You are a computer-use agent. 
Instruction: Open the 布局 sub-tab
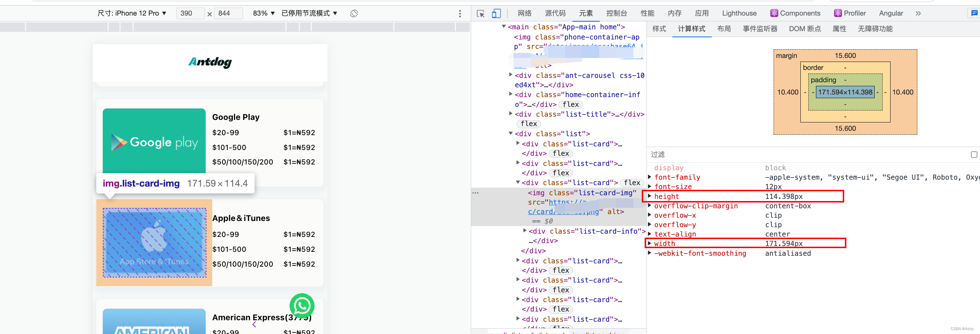[724, 29]
